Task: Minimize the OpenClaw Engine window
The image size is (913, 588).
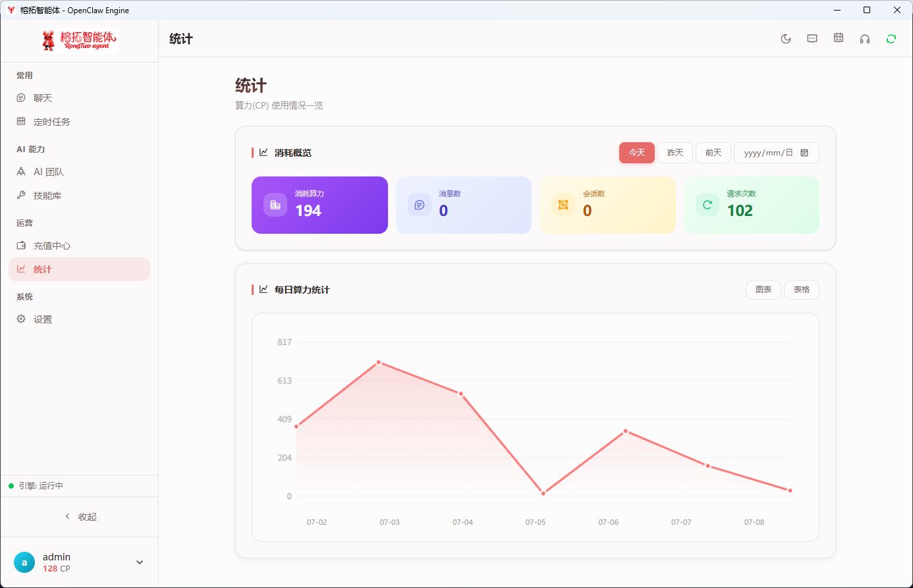Action: [838, 10]
